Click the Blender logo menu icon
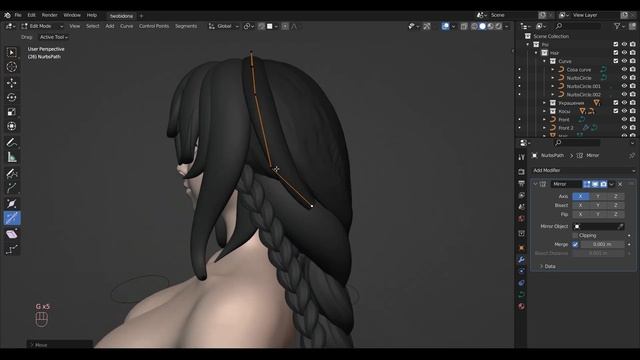The width and height of the screenshot is (640, 360). pos(7,15)
